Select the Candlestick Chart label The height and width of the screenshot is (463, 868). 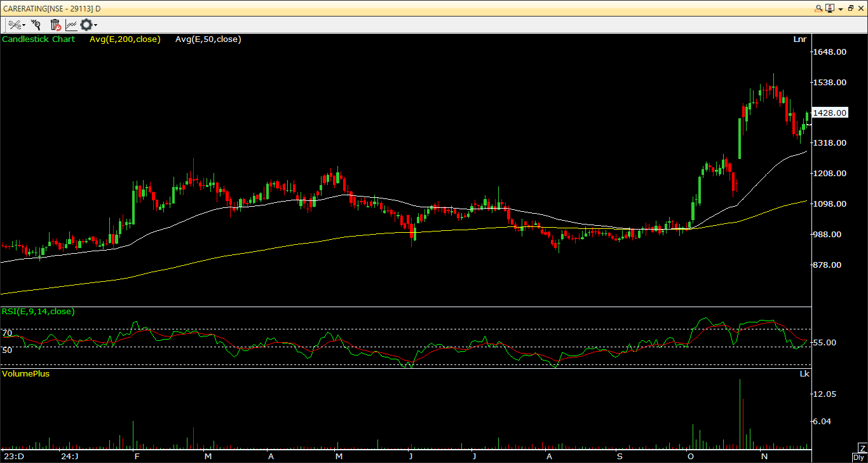point(38,39)
